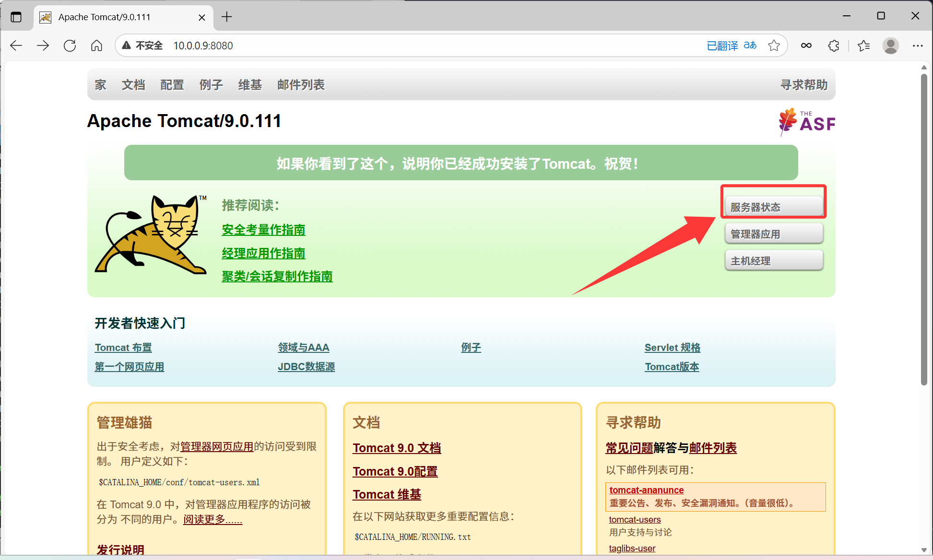Open the Servlet 规格 link
Viewport: 933px width, 560px height.
click(x=673, y=348)
